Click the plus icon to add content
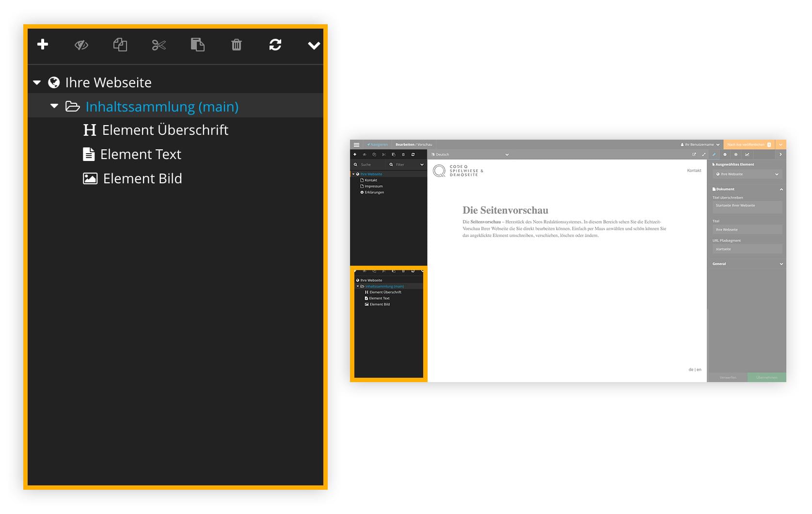This screenshot has height=514, width=812. [x=43, y=45]
